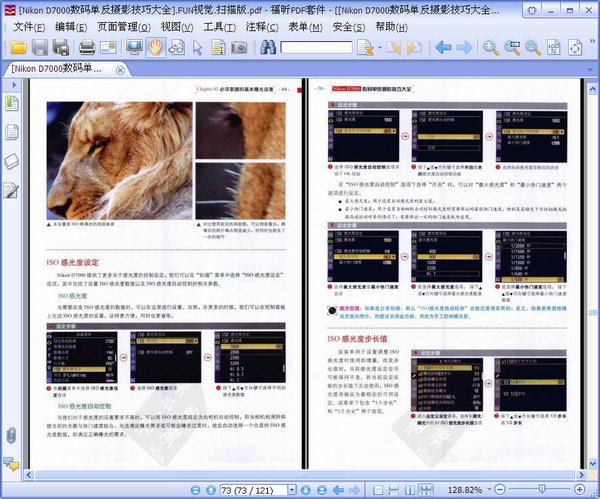The width and height of the screenshot is (600, 499).
Task: Select the Hand tool
Action: click(155, 47)
